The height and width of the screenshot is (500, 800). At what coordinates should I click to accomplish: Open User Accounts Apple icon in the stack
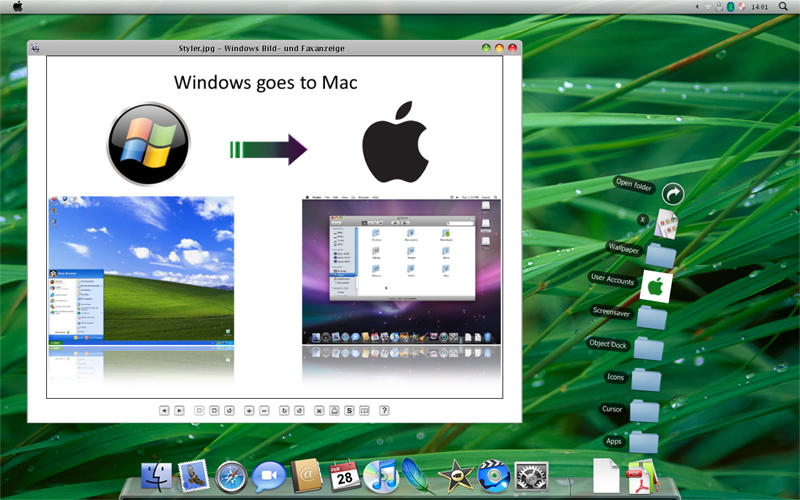656,287
